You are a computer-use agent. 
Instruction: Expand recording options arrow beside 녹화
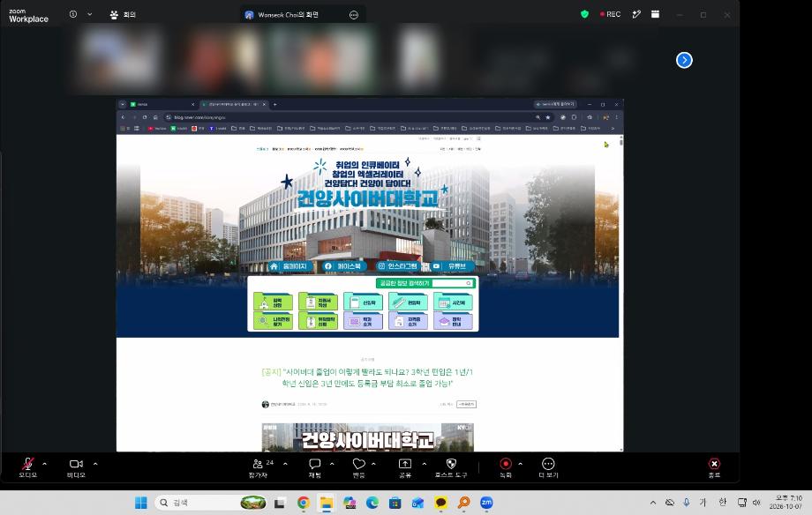(520, 464)
